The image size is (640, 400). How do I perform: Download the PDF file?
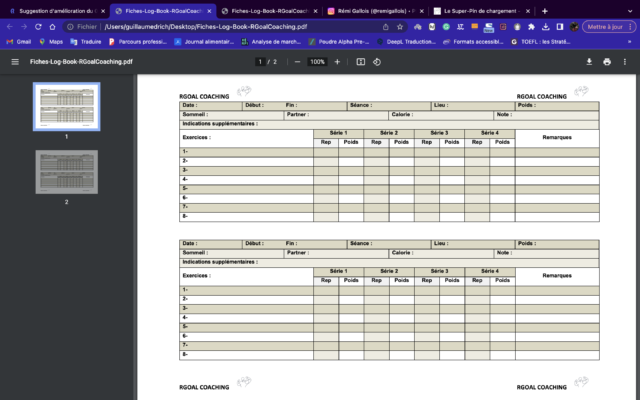pos(588,61)
